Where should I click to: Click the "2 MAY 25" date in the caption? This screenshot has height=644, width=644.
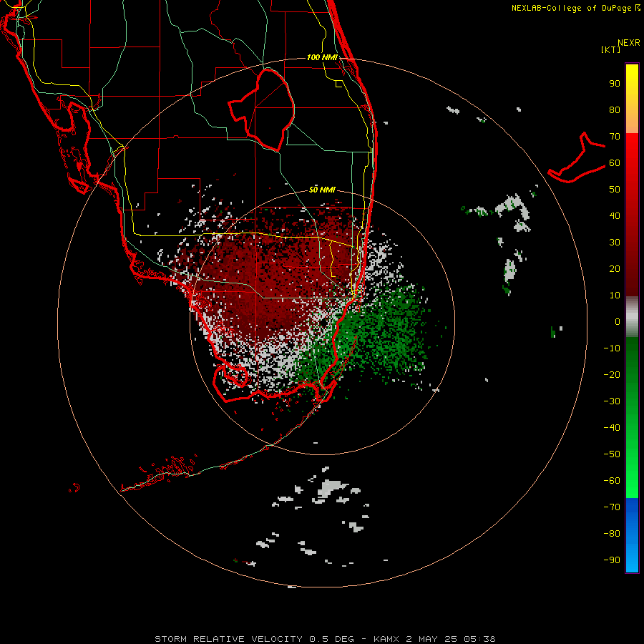431,639
